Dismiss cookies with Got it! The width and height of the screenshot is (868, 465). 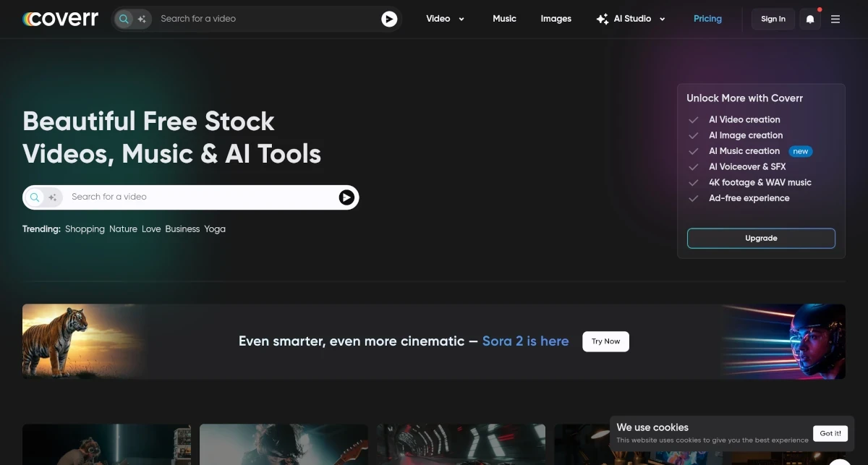tap(830, 433)
